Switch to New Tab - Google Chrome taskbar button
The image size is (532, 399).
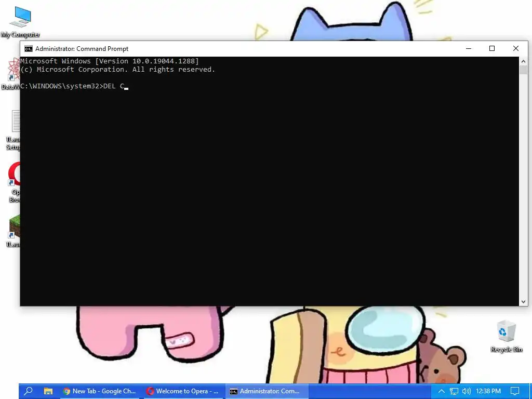point(100,391)
